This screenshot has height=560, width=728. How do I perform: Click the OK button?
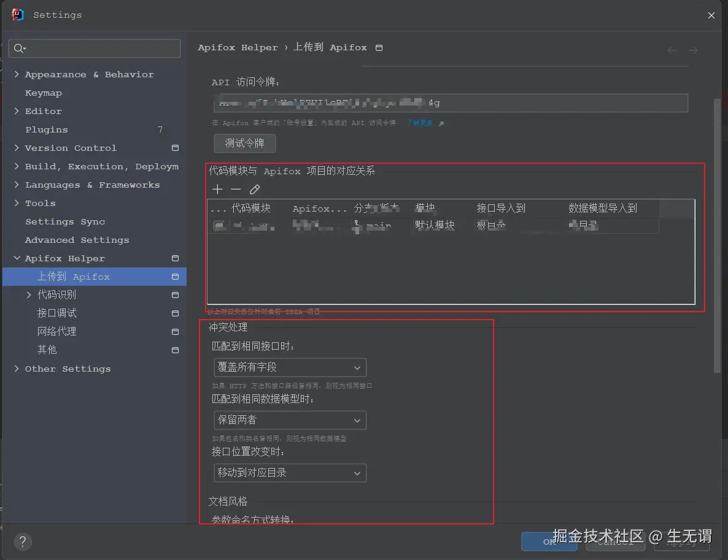tap(549, 542)
